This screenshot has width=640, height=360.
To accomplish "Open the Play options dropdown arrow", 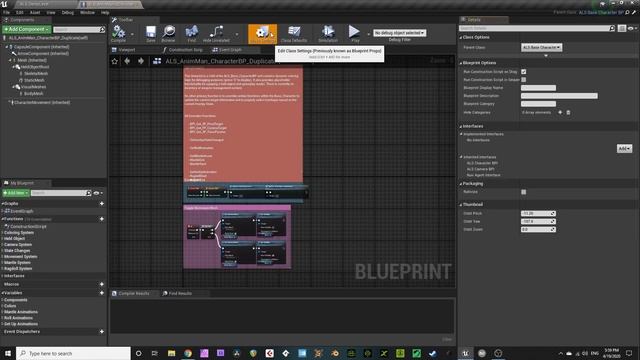I will coord(368,34).
